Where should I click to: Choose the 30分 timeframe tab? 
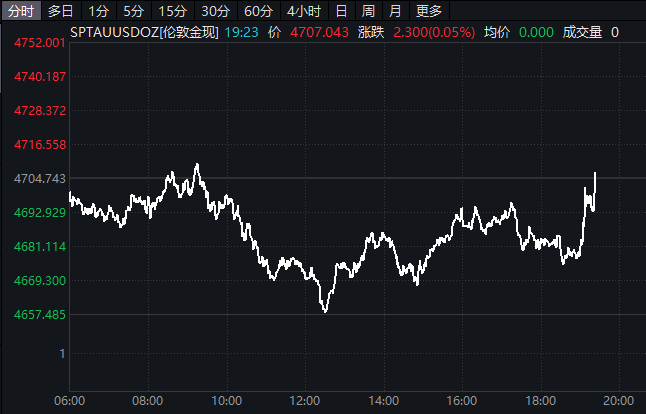click(215, 11)
